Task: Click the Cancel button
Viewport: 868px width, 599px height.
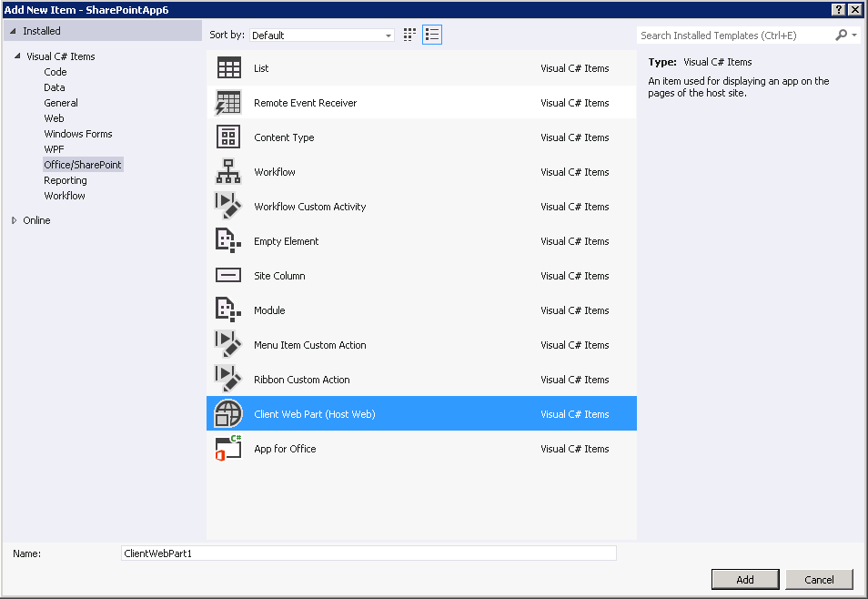Action: [x=819, y=579]
